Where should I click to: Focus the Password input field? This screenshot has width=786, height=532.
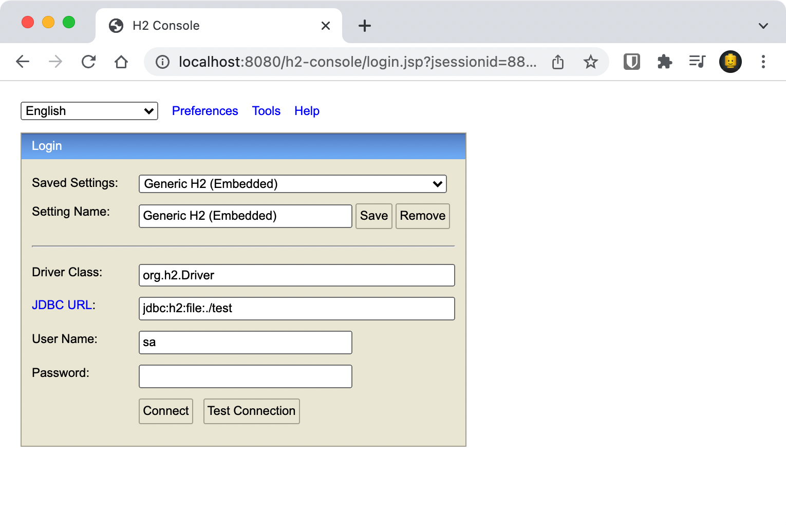pyautogui.click(x=245, y=376)
